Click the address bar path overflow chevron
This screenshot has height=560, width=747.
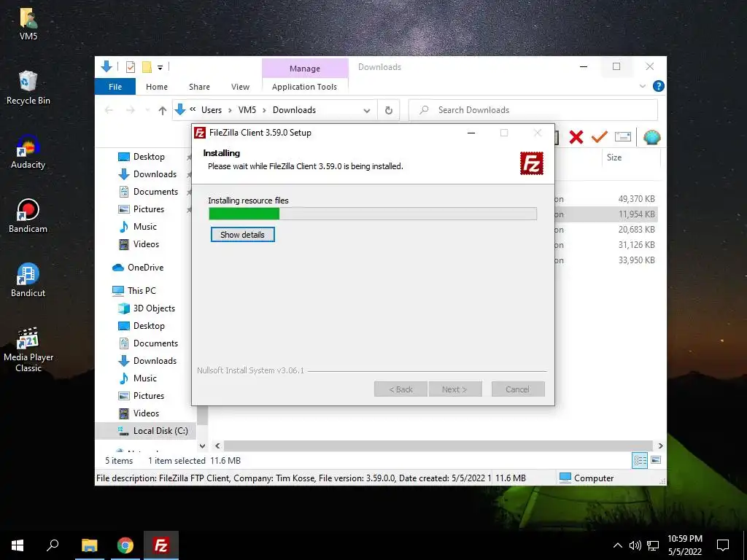193,109
